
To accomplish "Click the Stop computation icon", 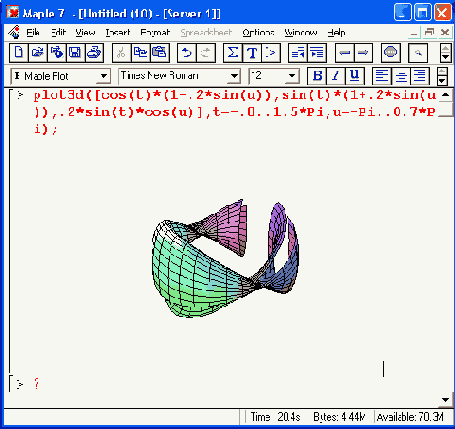I will pos(391,53).
